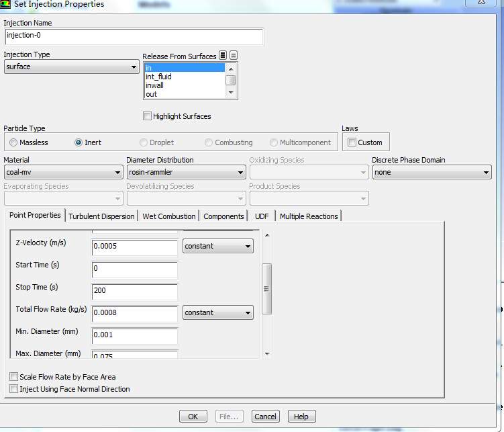Image resolution: width=504 pixels, height=432 pixels.
Task: Open Z-Velocity constant dropdown
Action: (218, 246)
